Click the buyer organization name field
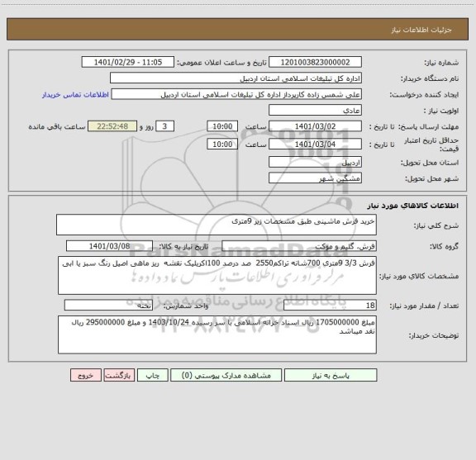 236,78
